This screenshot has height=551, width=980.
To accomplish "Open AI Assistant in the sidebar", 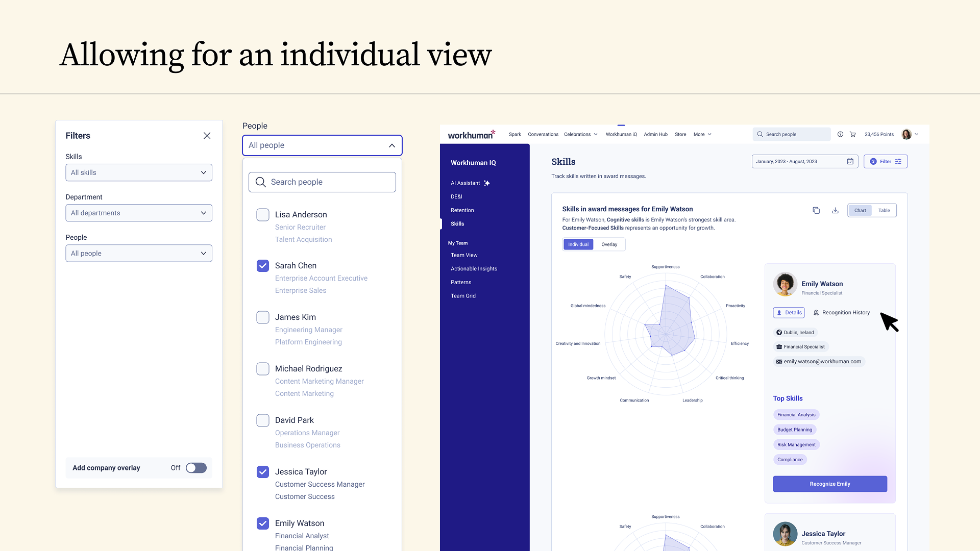I will (465, 183).
